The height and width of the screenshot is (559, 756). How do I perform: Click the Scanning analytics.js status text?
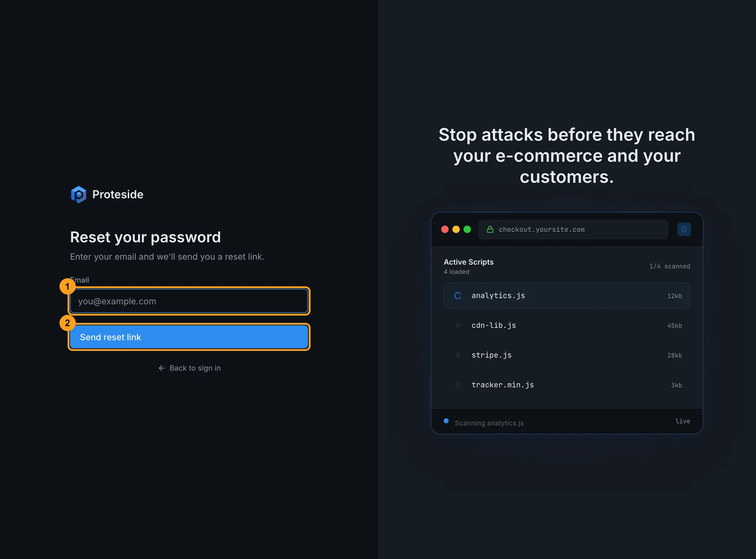point(489,423)
